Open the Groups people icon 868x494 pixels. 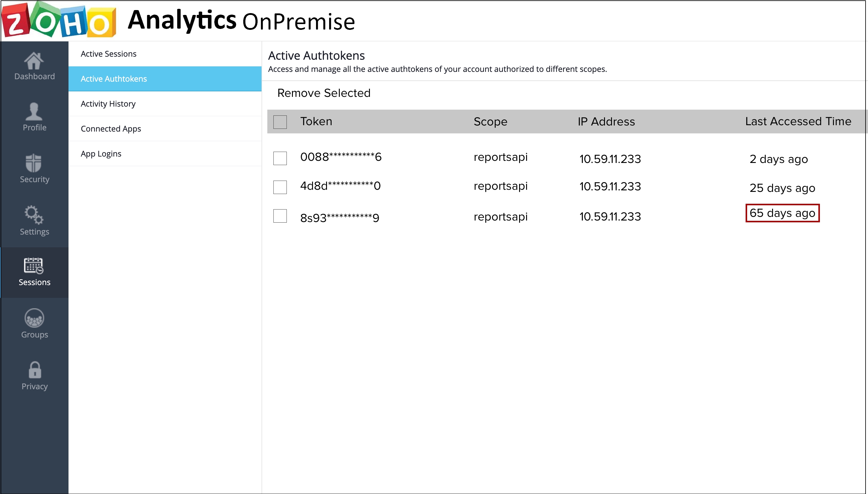click(x=34, y=318)
